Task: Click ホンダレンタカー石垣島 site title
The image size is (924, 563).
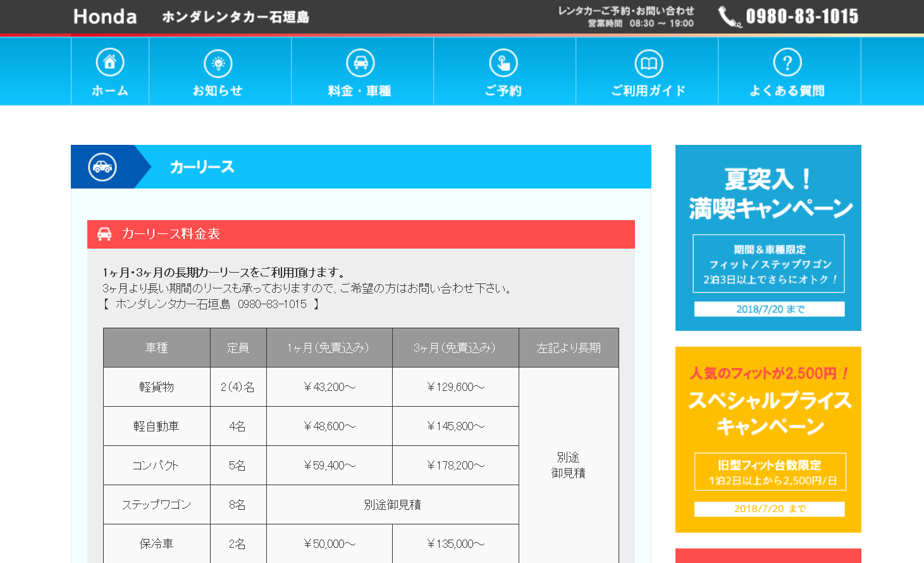Action: 235,17
